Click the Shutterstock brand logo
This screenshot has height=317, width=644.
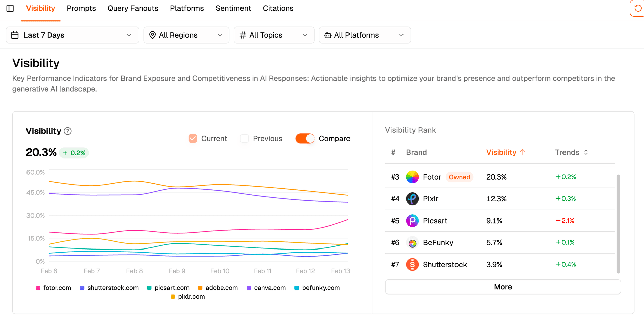tap(412, 264)
